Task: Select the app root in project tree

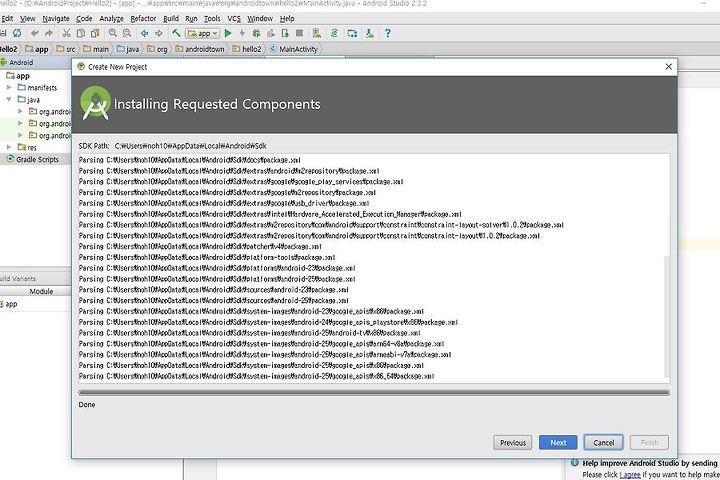Action: click(18, 75)
